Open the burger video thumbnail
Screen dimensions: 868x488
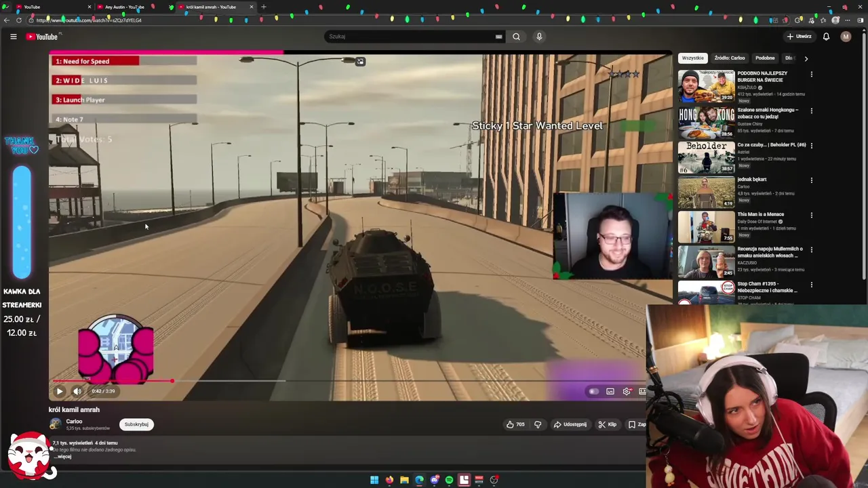pyautogui.click(x=706, y=86)
